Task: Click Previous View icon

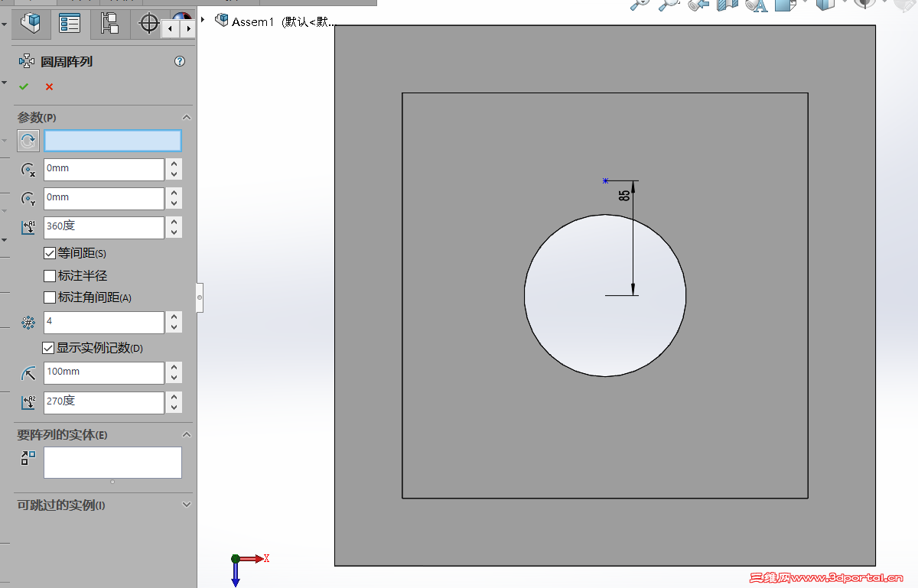Action: (x=698, y=4)
